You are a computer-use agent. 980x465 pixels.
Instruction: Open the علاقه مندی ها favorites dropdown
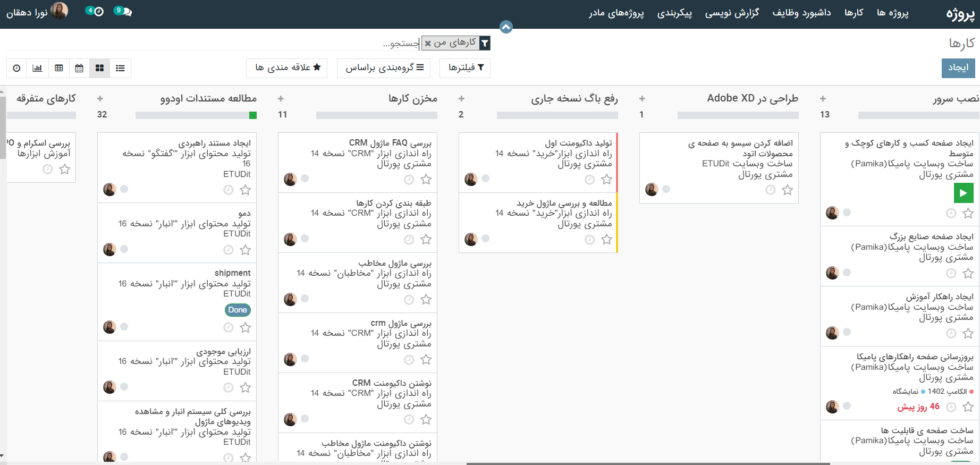pos(287,68)
